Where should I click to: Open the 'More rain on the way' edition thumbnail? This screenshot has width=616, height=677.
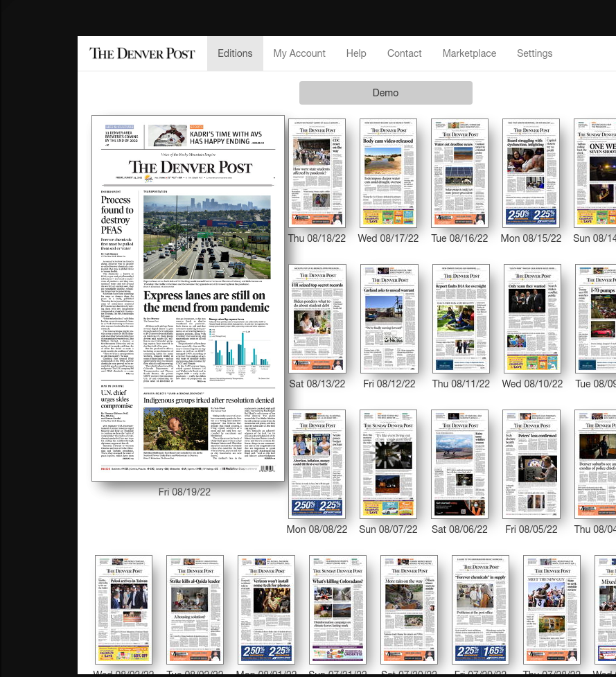coord(410,610)
